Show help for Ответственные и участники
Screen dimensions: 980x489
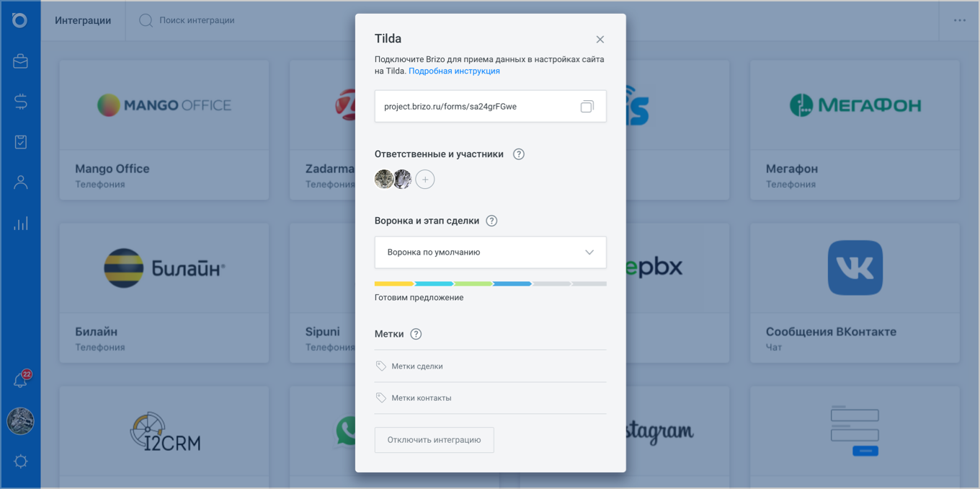point(519,154)
